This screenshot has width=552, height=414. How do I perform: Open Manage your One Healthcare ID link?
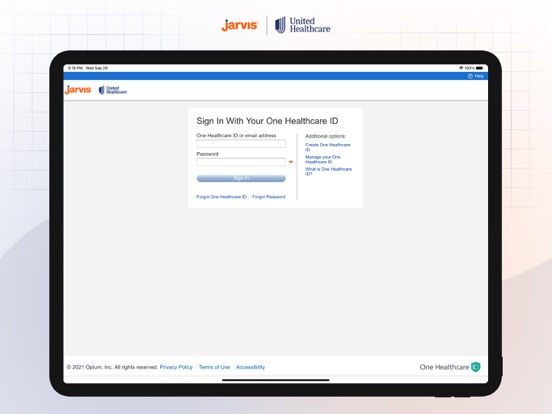[x=323, y=159]
